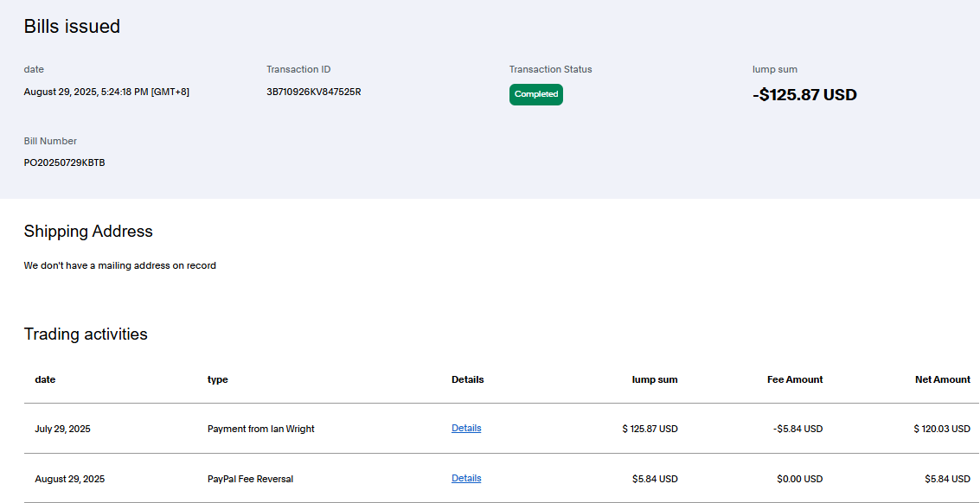980x503 pixels.
Task: Click the Payment from Ian Wright entry
Action: 260,429
